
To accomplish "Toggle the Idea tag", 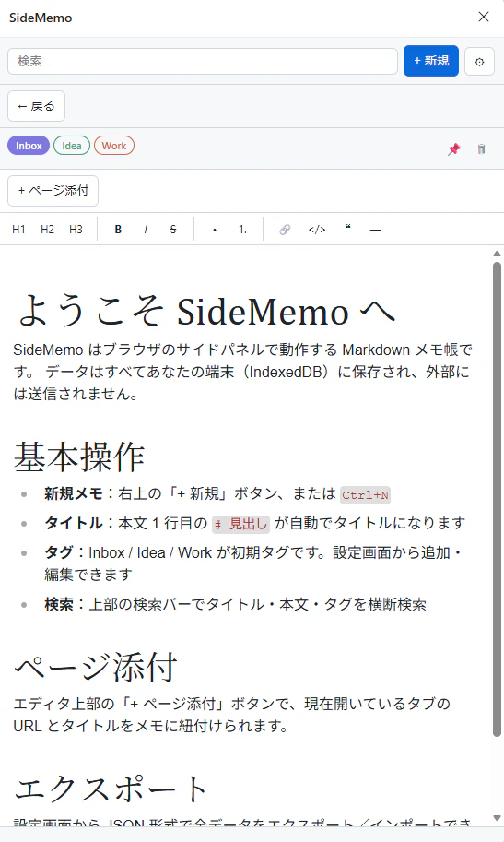I will (x=71, y=146).
